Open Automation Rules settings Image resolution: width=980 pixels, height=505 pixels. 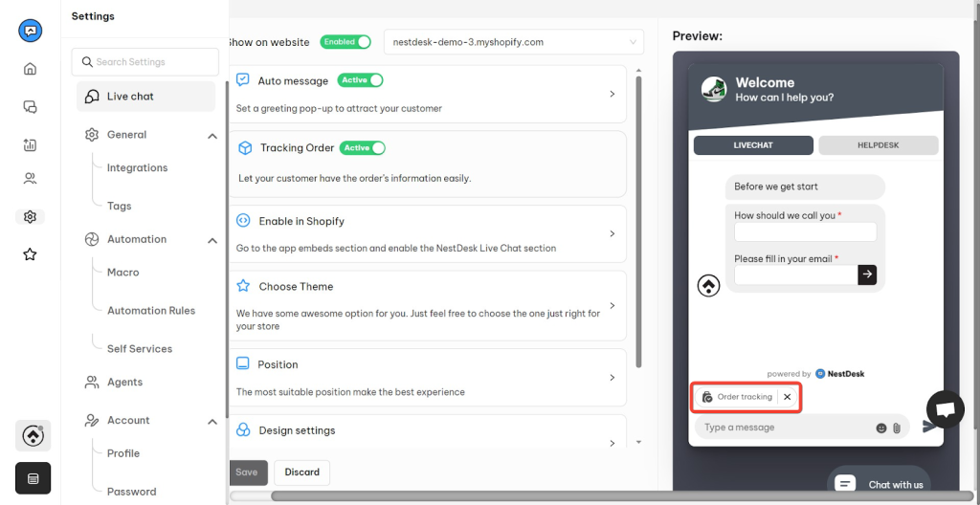pyautogui.click(x=151, y=310)
